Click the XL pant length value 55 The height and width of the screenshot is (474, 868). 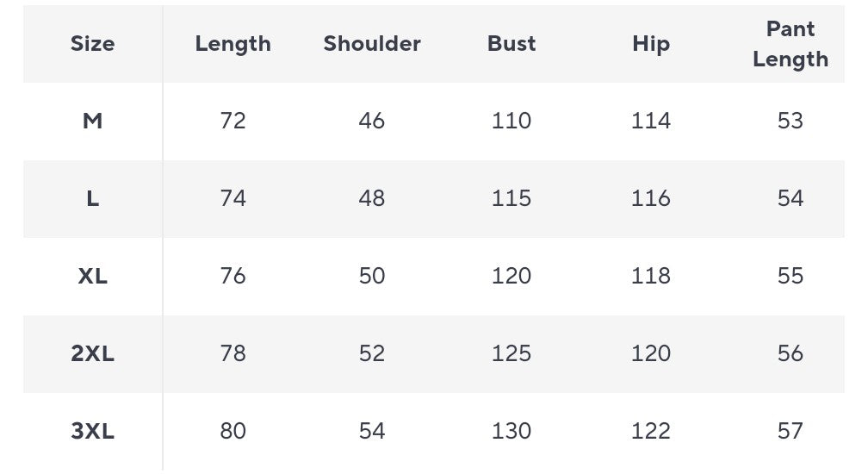[790, 276]
